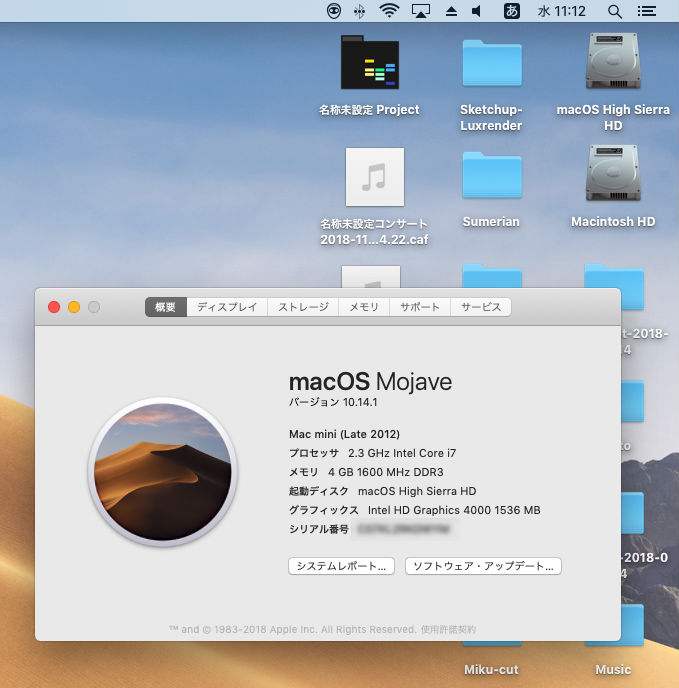This screenshot has width=679, height=688.
Task: Select the macOS High Sierra HD drive
Action: [613, 61]
